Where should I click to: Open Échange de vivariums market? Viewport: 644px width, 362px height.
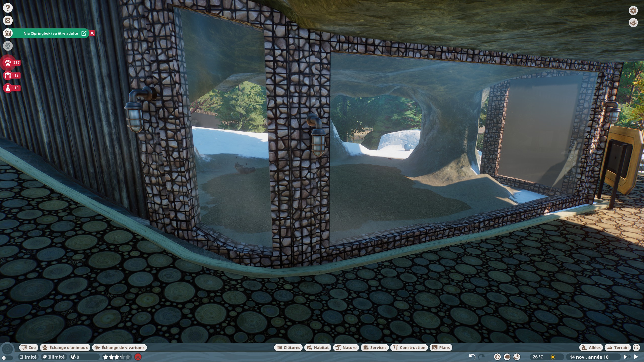pyautogui.click(x=119, y=347)
